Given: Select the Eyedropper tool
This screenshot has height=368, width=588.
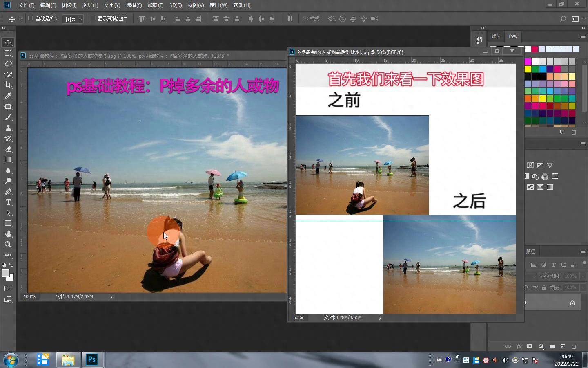Looking at the screenshot, I should [x=8, y=96].
